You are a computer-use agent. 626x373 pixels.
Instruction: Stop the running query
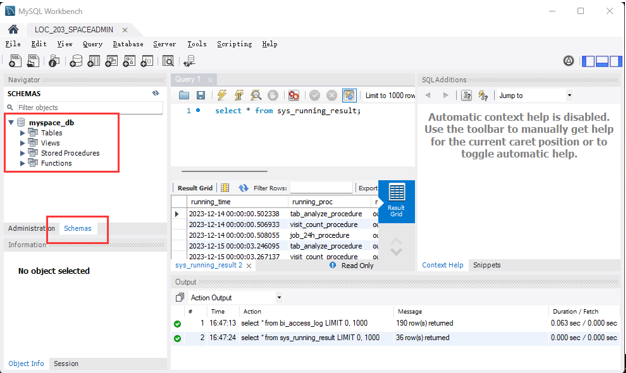tap(273, 95)
